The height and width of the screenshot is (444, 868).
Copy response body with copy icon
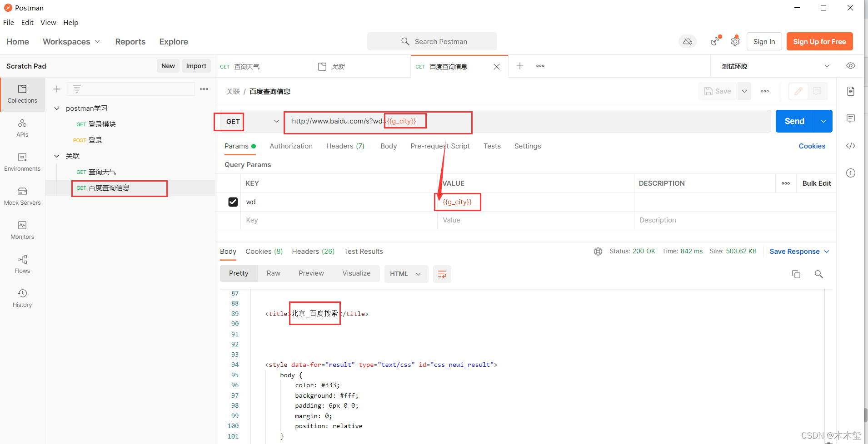(796, 274)
